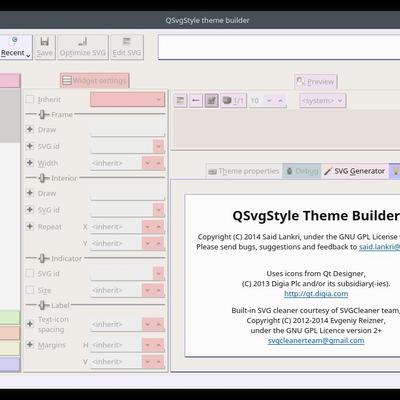
Task: Click the Repeat X up arrow
Action: (x=159, y=227)
